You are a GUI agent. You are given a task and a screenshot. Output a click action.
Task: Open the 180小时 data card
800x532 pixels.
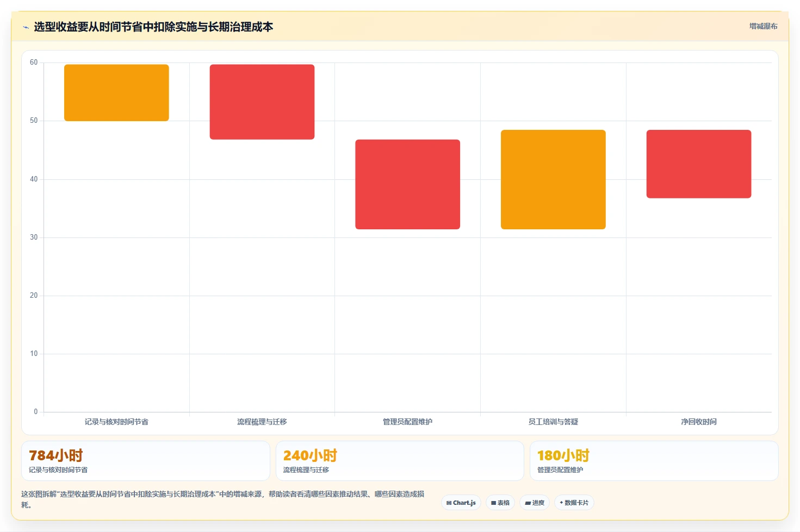[654, 461]
